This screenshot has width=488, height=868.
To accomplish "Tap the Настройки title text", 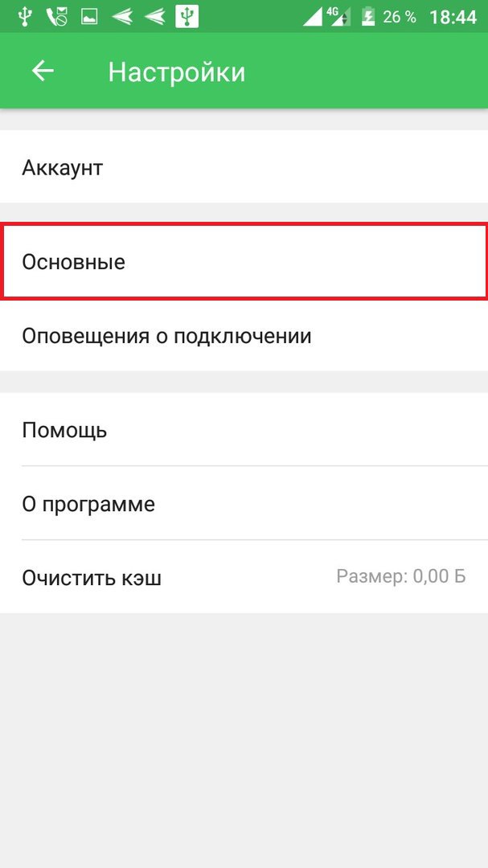I will click(176, 72).
